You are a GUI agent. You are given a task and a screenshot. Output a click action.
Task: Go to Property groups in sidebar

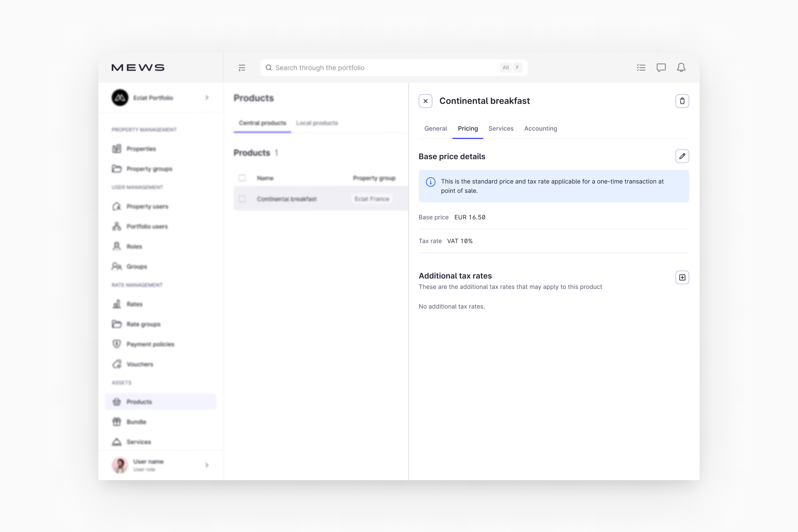click(149, 169)
